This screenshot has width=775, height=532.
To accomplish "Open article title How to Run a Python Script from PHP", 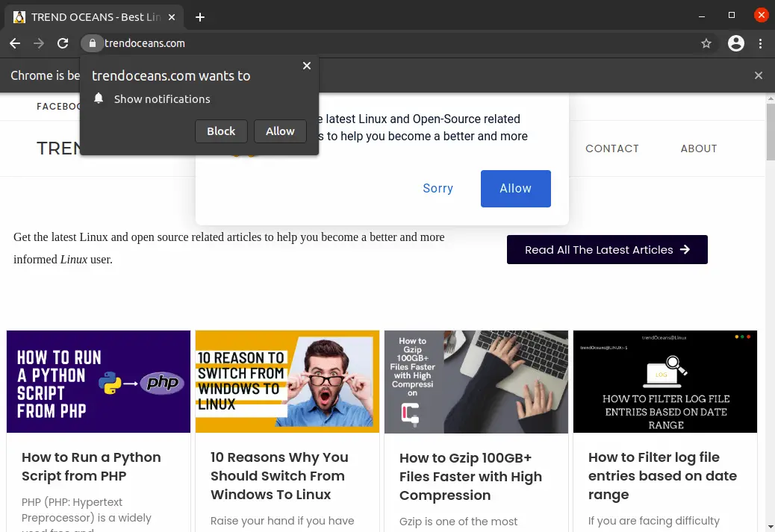I will 91,467.
